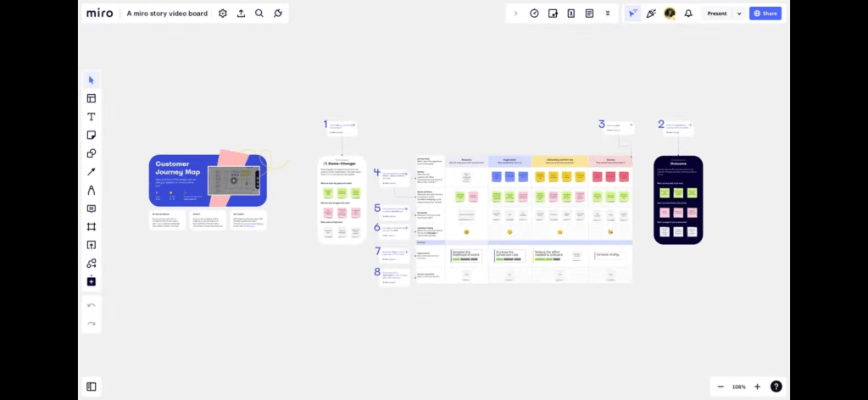Select the Pen drawing tool
Image resolution: width=868 pixels, height=400 pixels.
pos(92,190)
